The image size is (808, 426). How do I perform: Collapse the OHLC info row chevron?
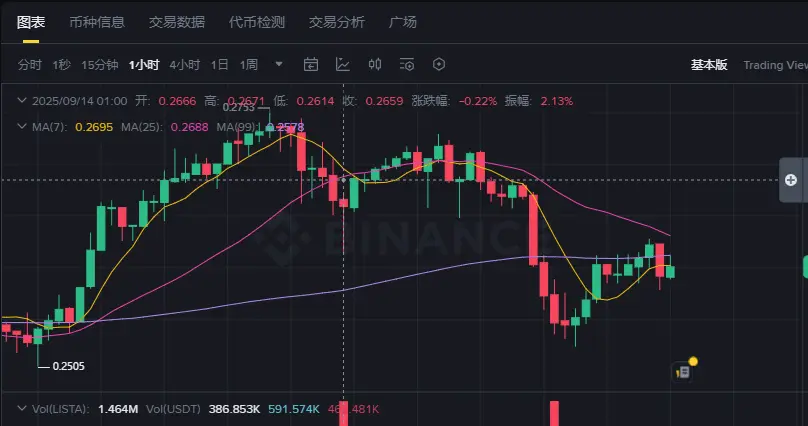pos(23,101)
